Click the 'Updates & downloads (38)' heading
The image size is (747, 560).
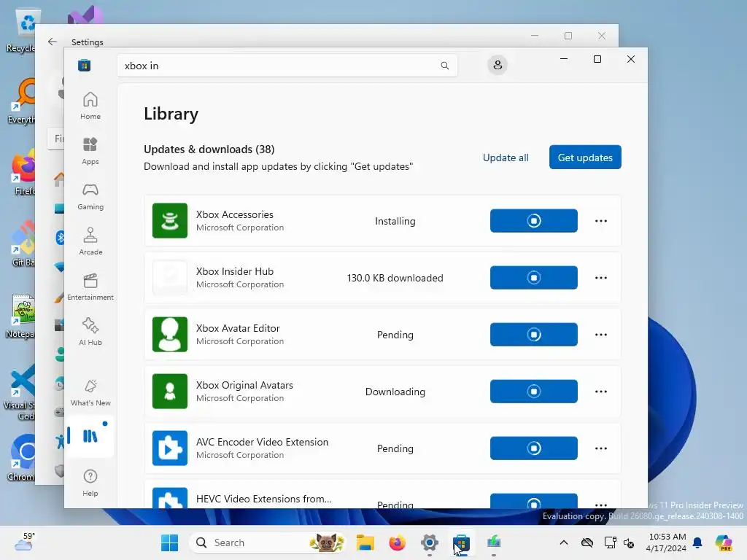click(209, 149)
